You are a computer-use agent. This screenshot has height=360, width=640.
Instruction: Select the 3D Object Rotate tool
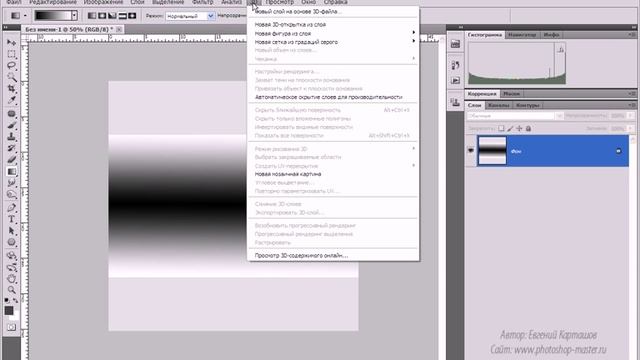(11, 256)
